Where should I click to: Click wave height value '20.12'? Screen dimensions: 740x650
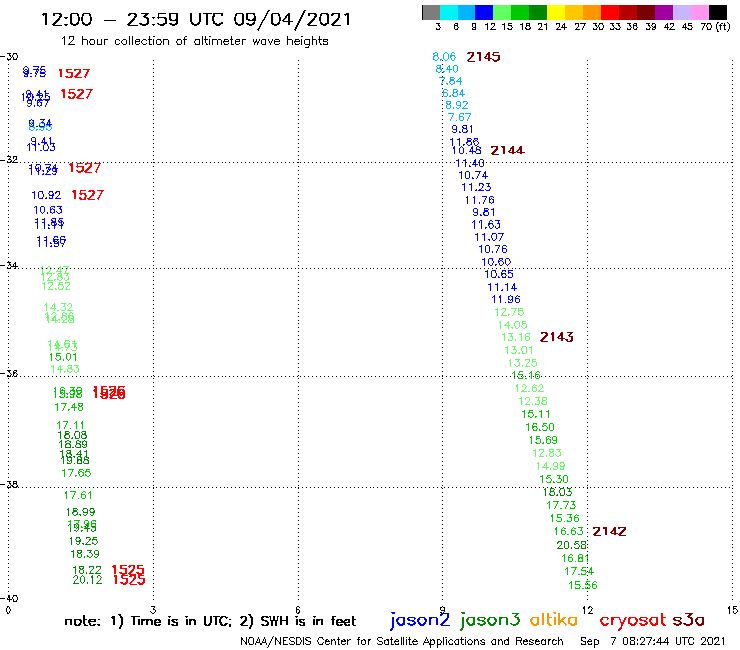87,580
